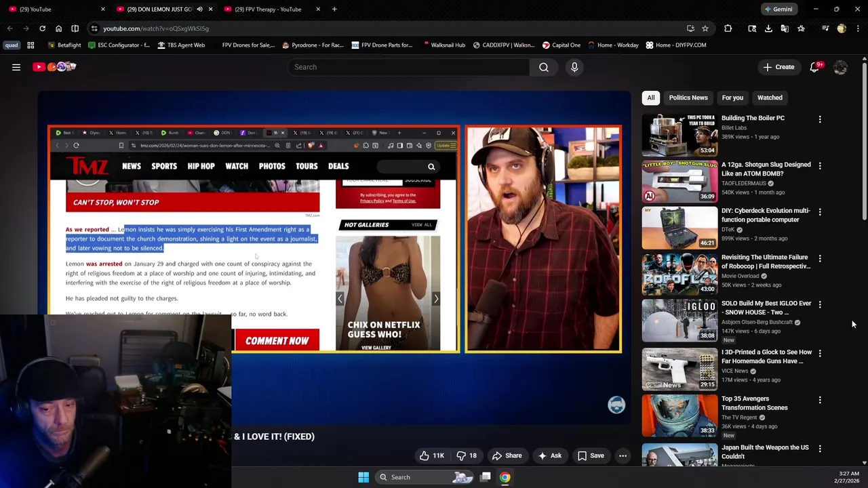Click the browser address bar URL

pos(156,28)
